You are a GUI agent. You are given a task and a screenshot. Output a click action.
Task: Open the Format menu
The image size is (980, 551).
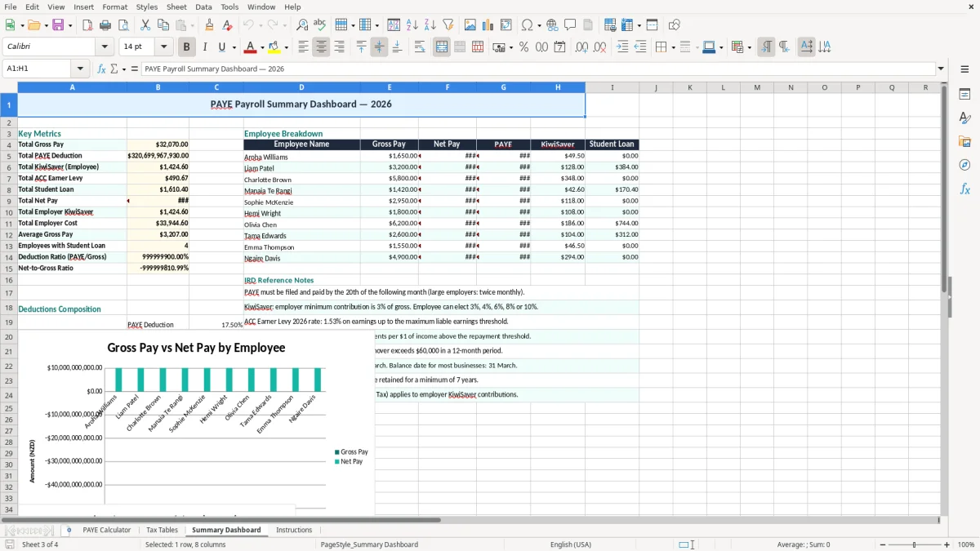[x=114, y=7]
